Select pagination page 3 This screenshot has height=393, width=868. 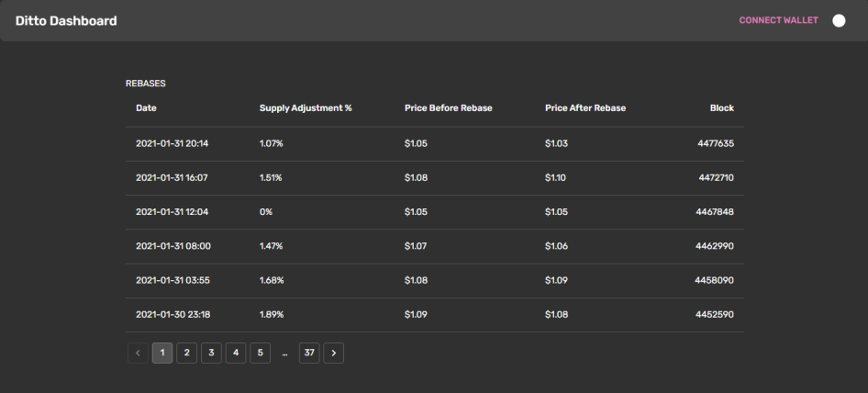point(211,354)
